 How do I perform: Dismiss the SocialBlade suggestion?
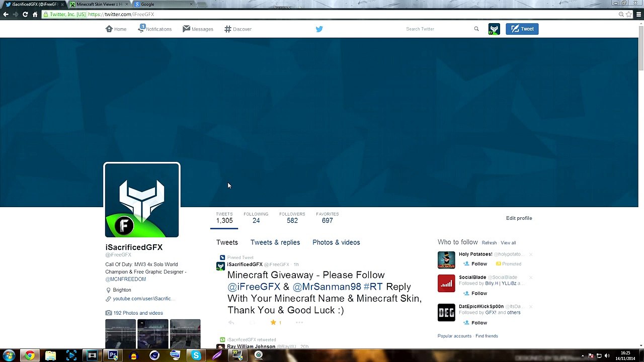[x=530, y=278]
